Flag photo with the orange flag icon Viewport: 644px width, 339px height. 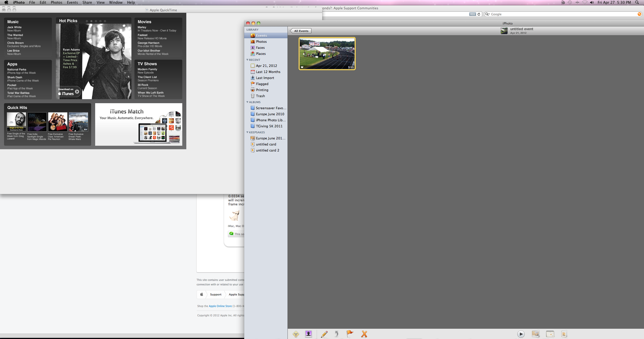click(349, 334)
